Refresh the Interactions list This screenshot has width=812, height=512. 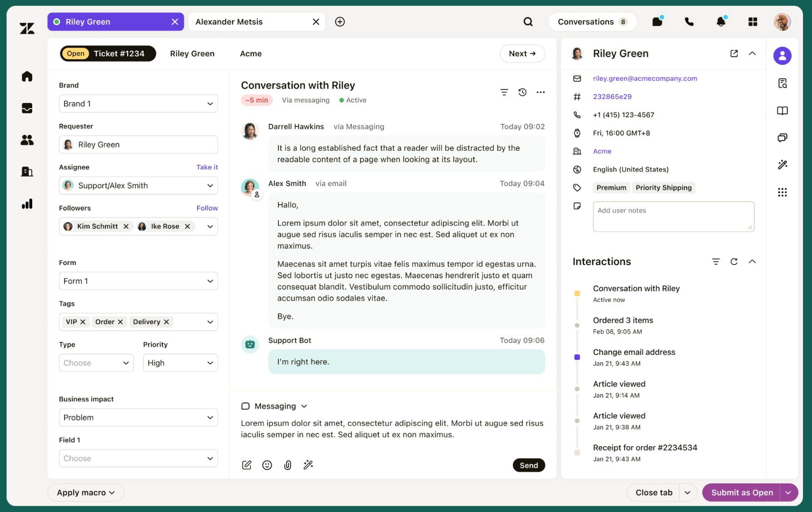pyautogui.click(x=734, y=261)
